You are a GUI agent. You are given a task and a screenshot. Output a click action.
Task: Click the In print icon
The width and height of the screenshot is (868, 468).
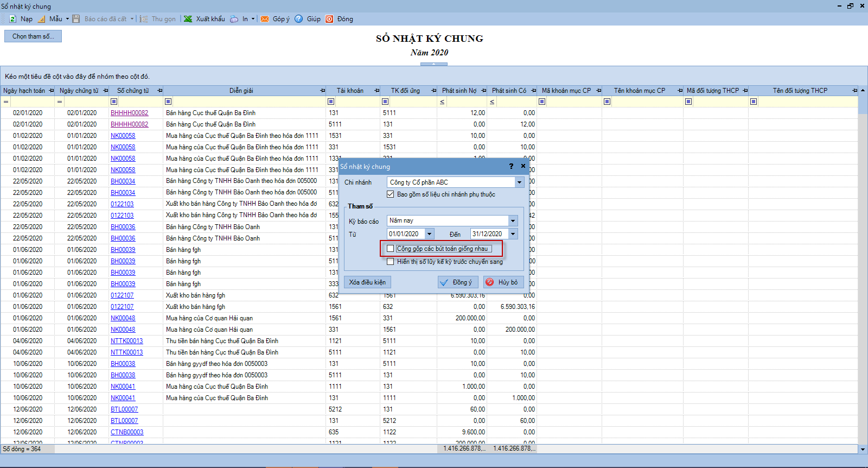234,19
